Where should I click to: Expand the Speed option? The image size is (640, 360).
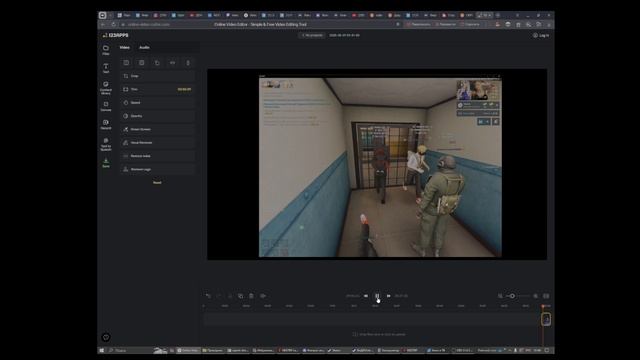157,102
